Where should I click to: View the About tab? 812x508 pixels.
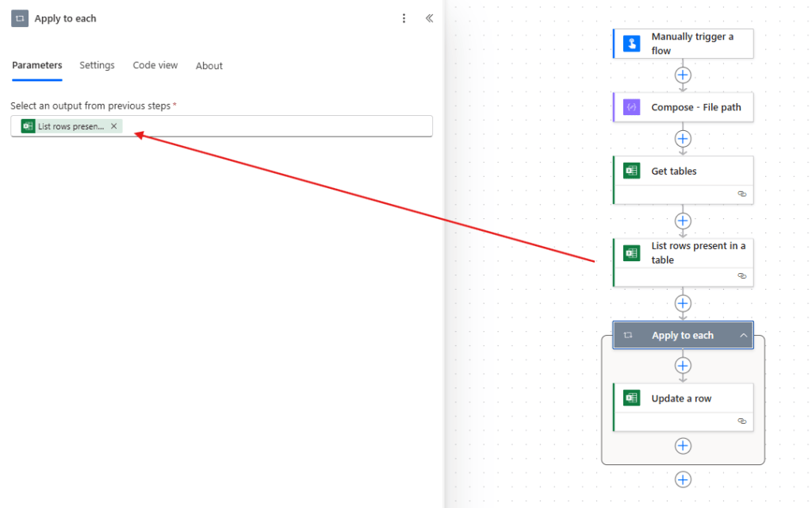pos(209,65)
